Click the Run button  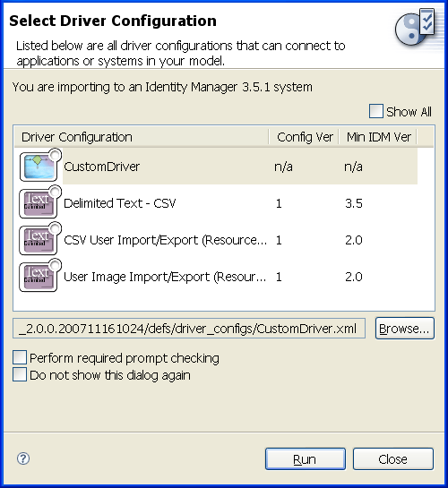pyautogui.click(x=306, y=459)
